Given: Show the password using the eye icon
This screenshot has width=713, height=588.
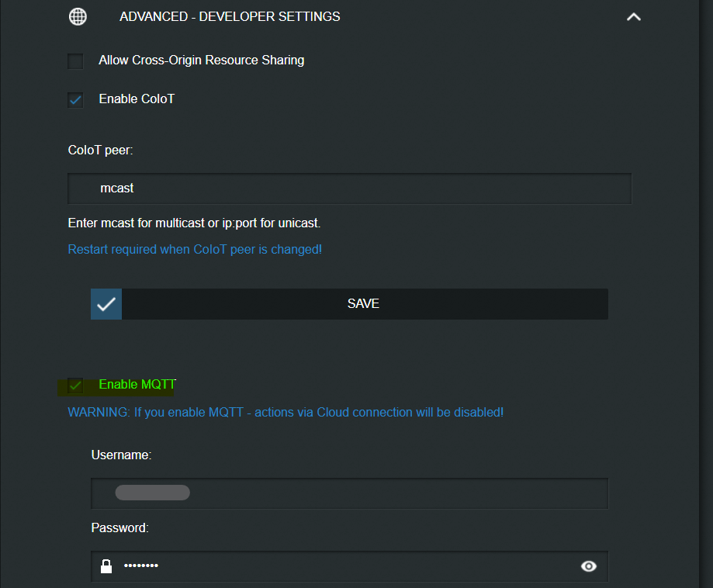Looking at the screenshot, I should (589, 566).
